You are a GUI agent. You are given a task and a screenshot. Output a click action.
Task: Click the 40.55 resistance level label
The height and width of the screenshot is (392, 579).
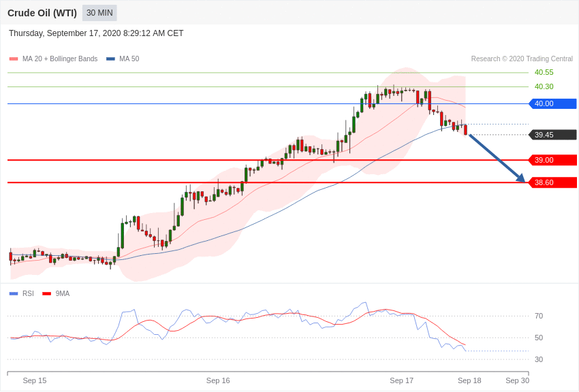544,72
